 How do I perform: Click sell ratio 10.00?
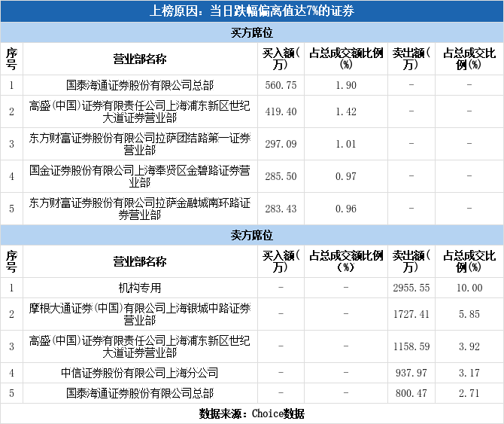point(469,288)
